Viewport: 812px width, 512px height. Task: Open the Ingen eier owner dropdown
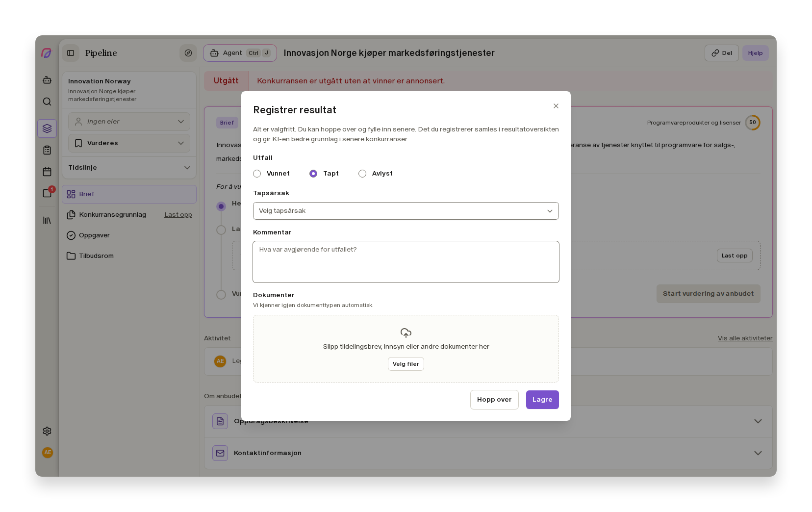coord(129,122)
